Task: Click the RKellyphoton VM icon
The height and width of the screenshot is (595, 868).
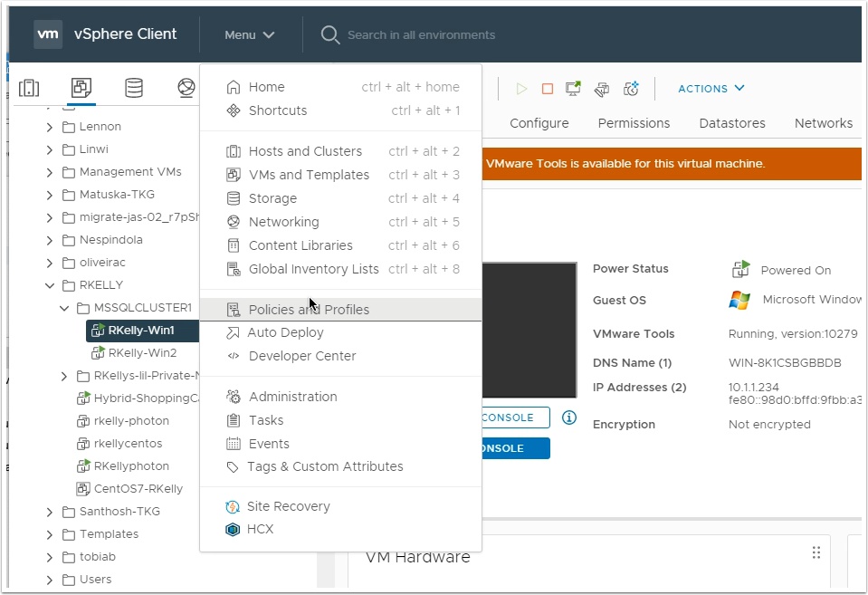Action: [83, 465]
